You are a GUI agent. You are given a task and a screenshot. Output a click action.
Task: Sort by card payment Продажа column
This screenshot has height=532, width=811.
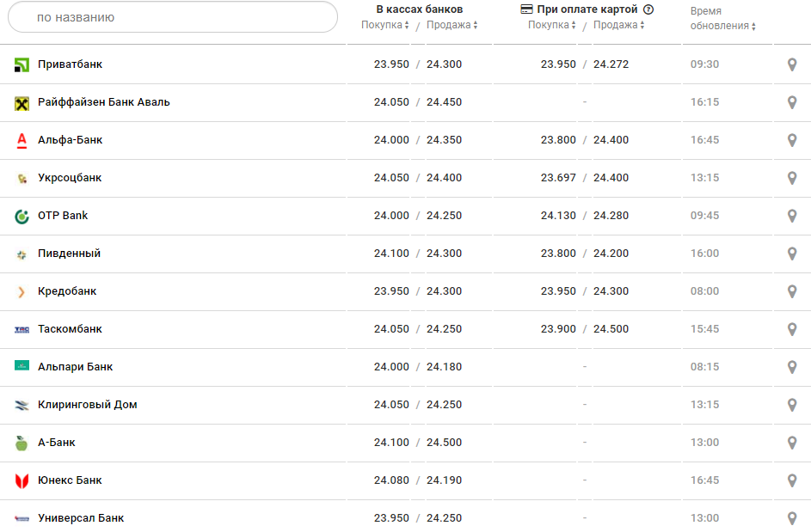pyautogui.click(x=619, y=25)
